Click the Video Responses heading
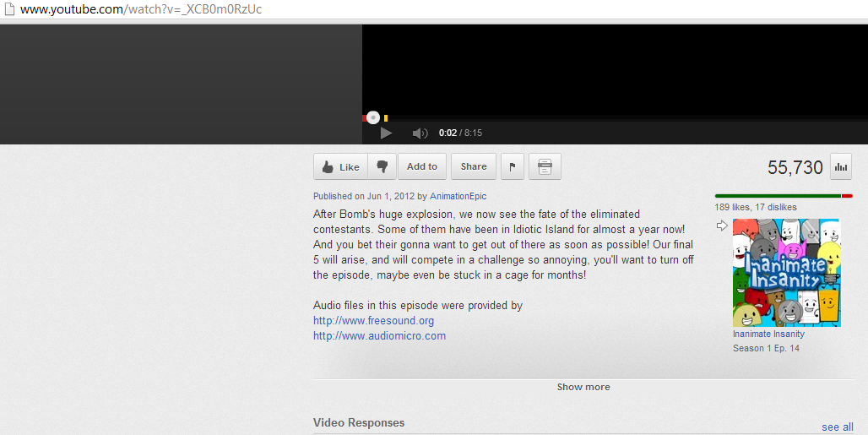Image resolution: width=868 pixels, height=435 pixels. (x=359, y=422)
